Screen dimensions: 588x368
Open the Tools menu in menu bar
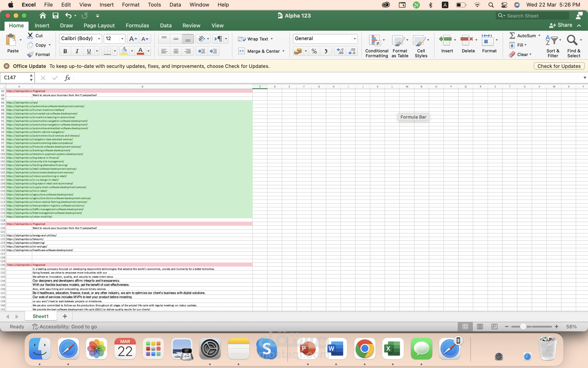[x=154, y=5]
